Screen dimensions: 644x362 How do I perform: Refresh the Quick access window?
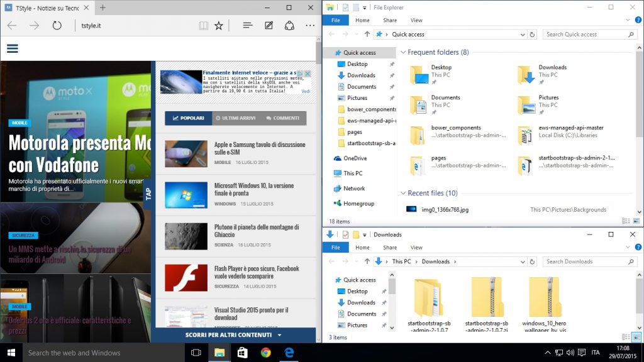532,35
